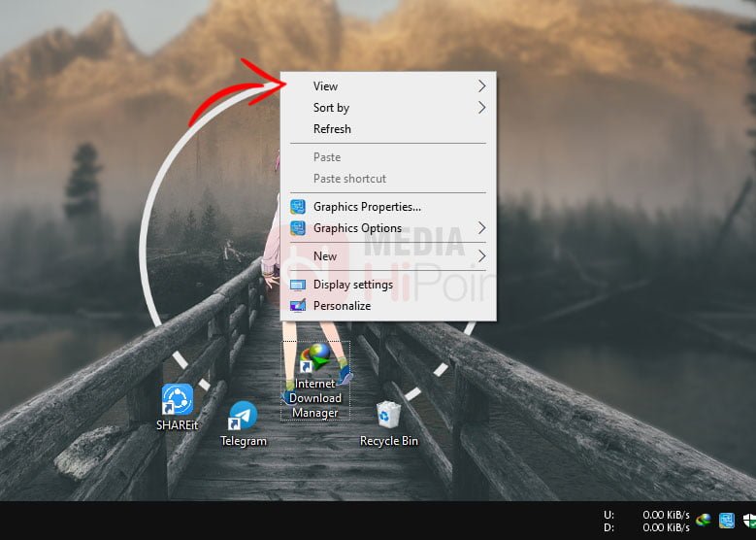
Task: Open the Graphics Options submenu
Action: 388,228
